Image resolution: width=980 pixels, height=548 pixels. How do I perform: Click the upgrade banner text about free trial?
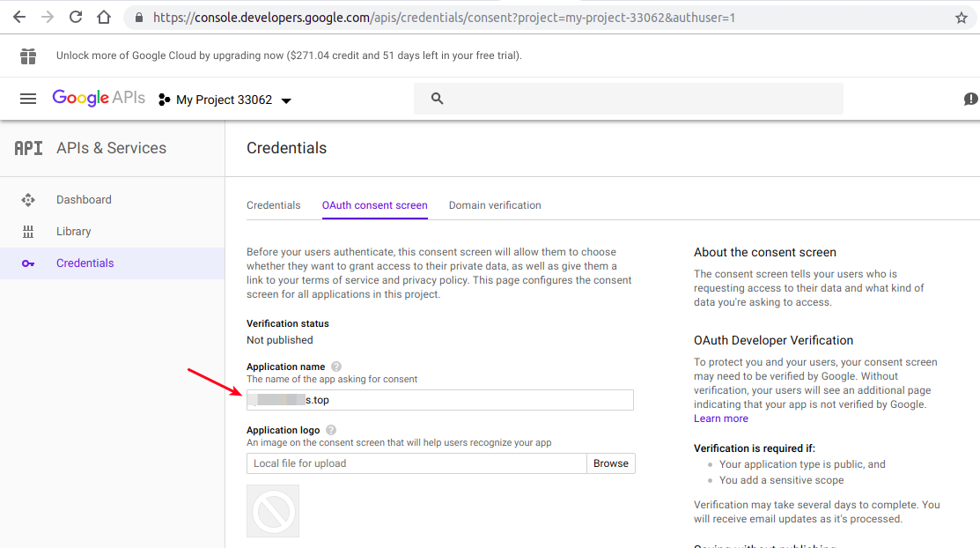point(289,56)
